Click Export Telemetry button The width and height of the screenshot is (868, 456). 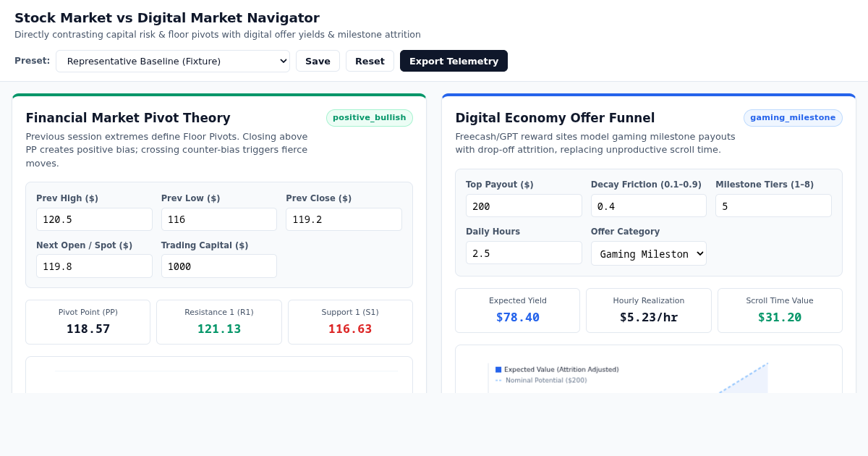click(x=454, y=61)
